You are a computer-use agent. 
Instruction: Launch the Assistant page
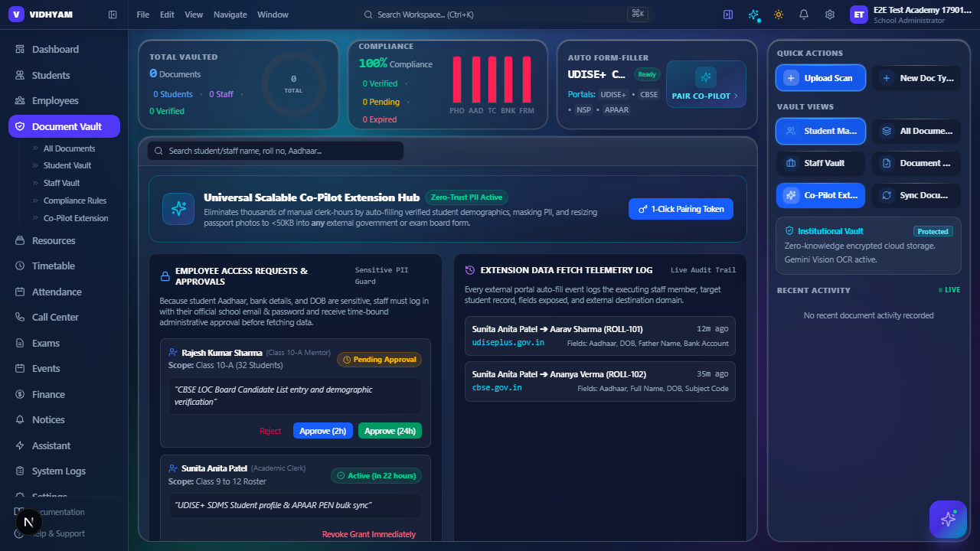coord(64,445)
